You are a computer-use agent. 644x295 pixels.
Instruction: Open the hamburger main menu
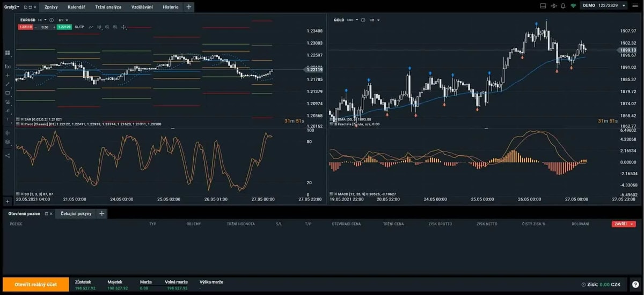635,5
